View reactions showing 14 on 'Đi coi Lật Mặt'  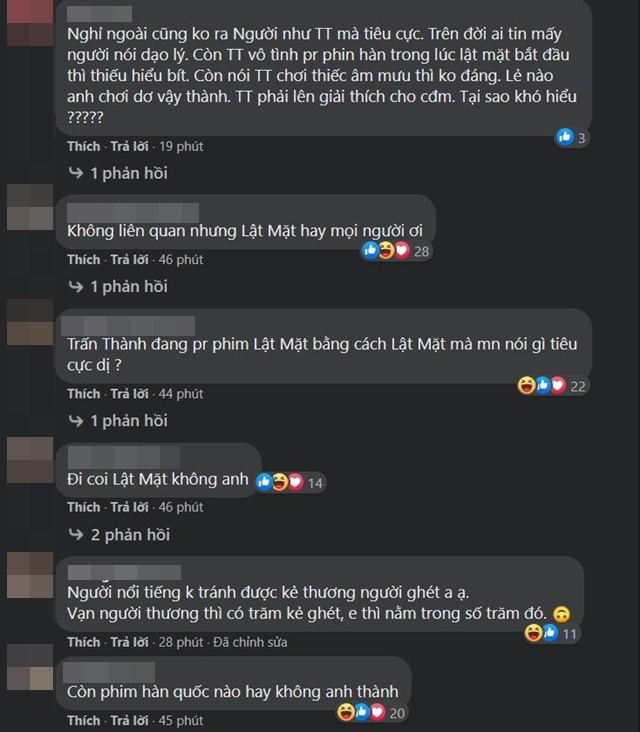290,482
